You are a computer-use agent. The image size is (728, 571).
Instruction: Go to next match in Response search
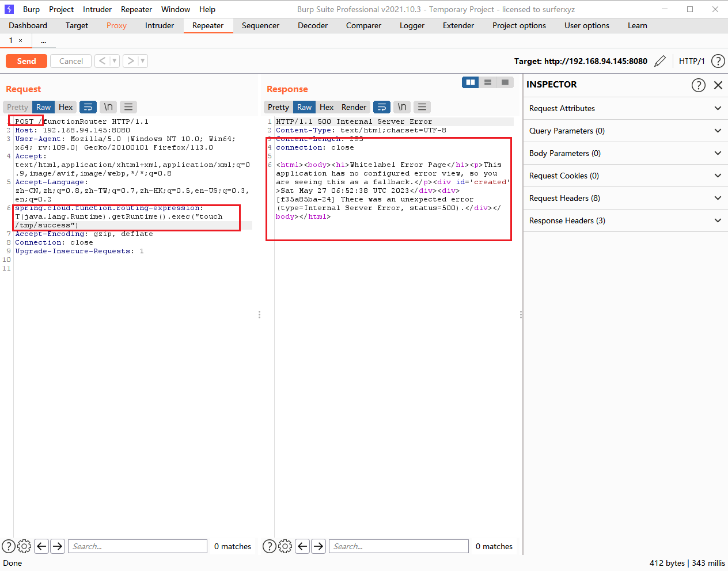(318, 546)
